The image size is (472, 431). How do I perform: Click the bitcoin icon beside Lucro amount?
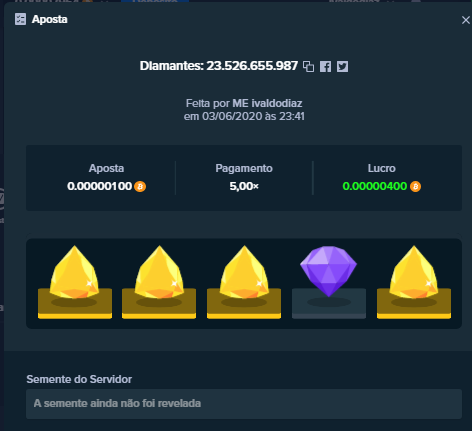click(x=415, y=186)
